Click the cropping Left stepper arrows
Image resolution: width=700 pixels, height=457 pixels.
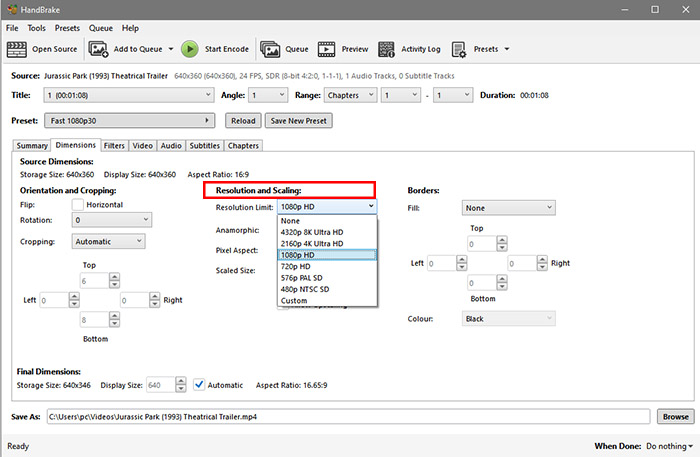click(x=74, y=300)
